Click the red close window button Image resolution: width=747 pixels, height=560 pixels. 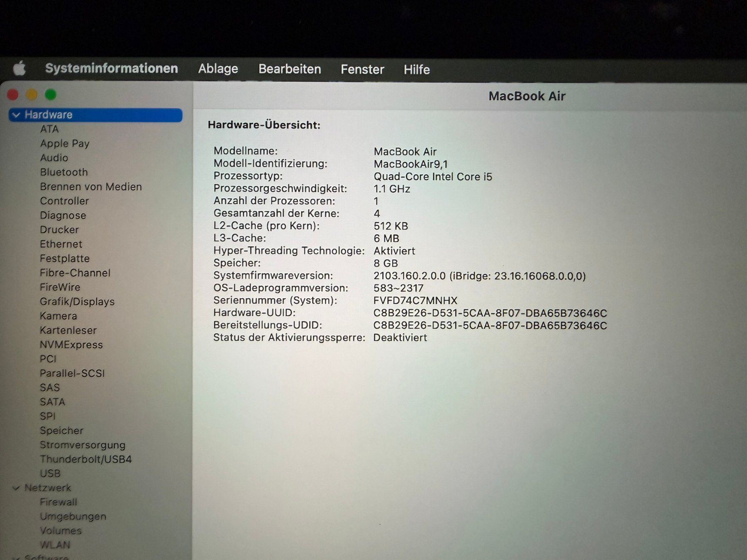point(13,95)
